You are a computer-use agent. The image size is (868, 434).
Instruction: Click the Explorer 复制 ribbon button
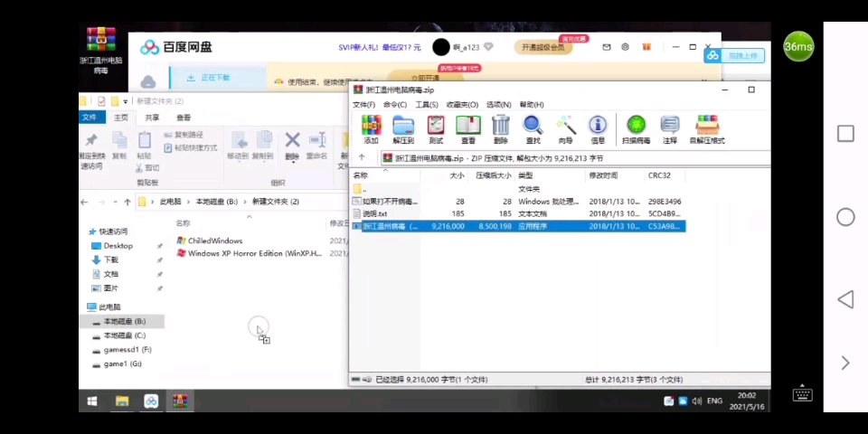tap(119, 146)
